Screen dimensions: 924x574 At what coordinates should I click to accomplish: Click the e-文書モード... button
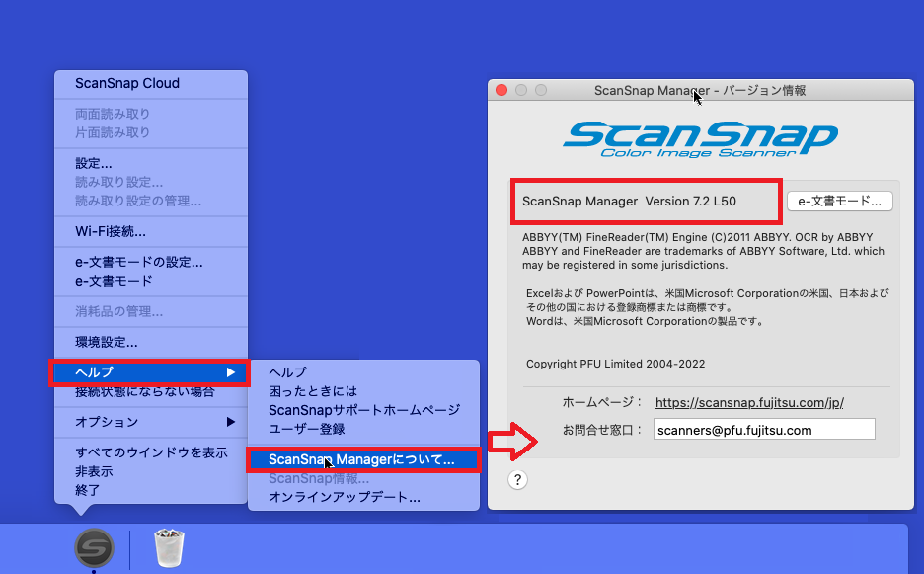(x=840, y=202)
